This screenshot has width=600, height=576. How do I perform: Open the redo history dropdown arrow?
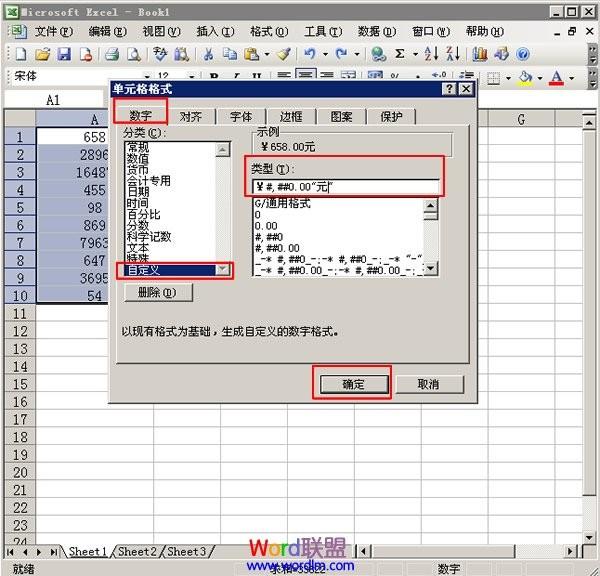(357, 54)
